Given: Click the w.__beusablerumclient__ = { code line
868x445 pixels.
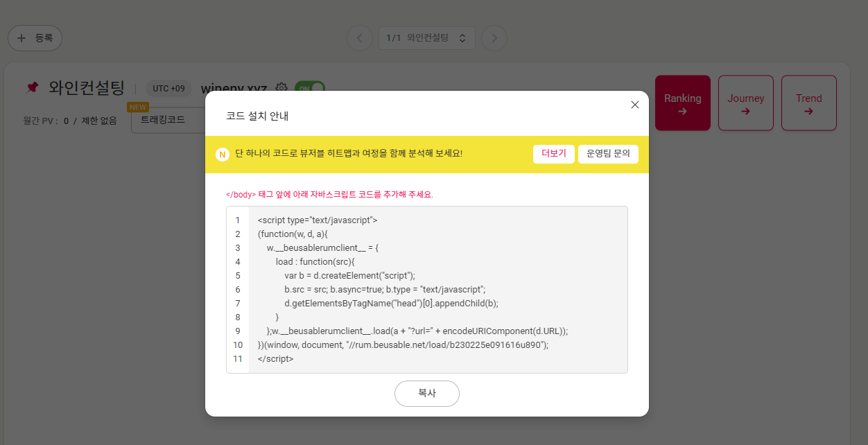Looking at the screenshot, I should 322,248.
